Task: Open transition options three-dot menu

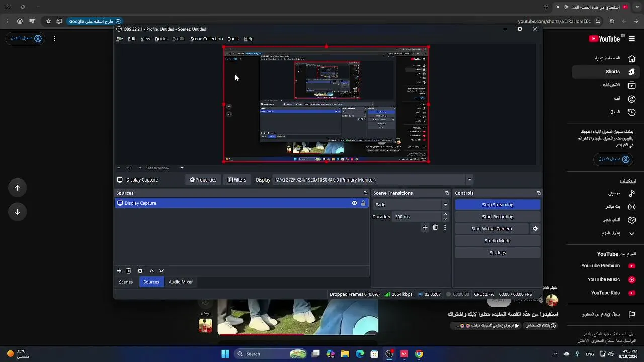Action: (445, 228)
